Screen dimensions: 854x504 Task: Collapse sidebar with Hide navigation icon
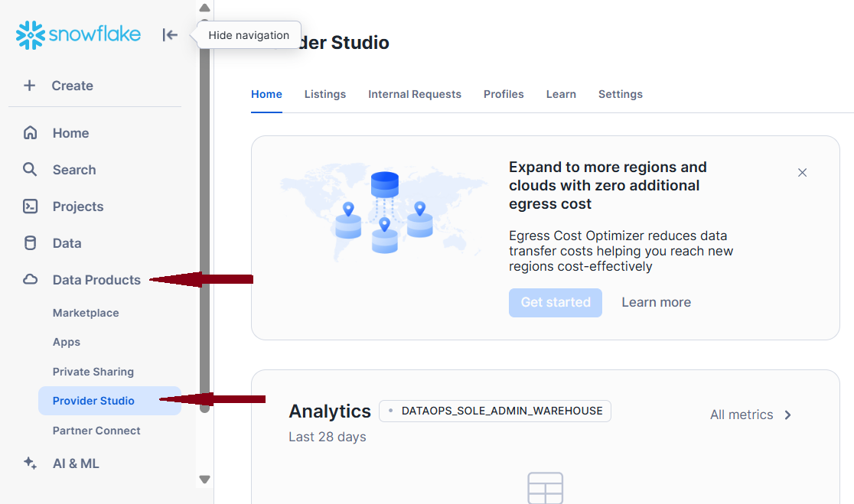[x=170, y=34]
